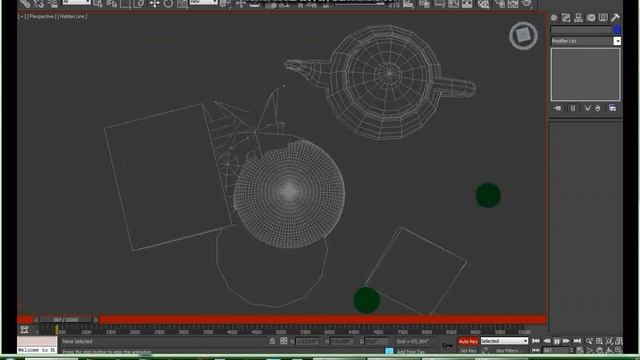The height and width of the screenshot is (360, 640).
Task: Click the Select and Link icon
Action: [25, 4]
